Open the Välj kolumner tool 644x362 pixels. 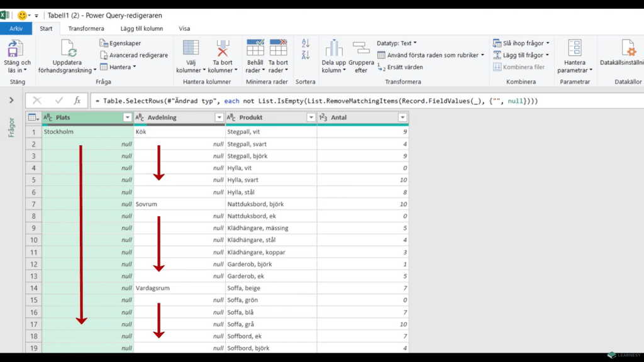[x=191, y=48]
